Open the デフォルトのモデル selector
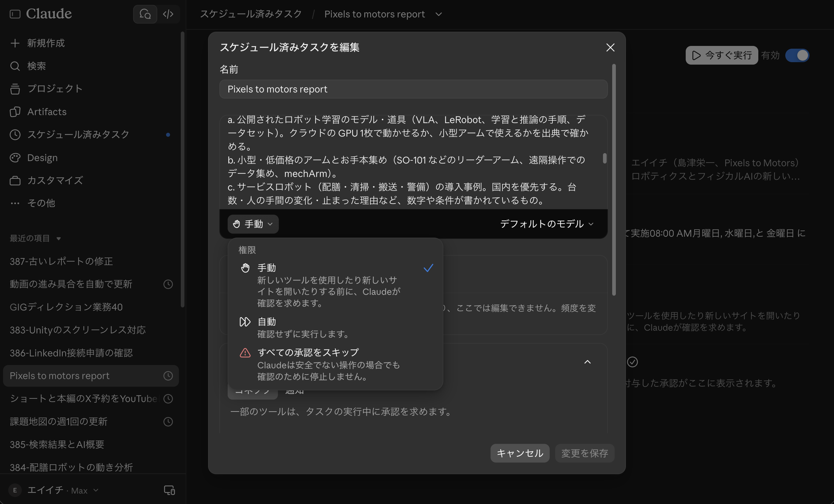The width and height of the screenshot is (834, 504). pyautogui.click(x=546, y=224)
